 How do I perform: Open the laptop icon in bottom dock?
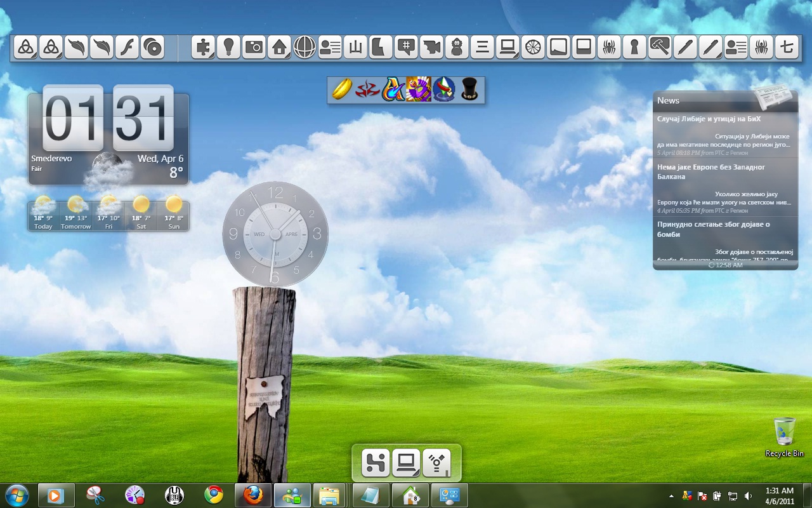click(x=406, y=463)
